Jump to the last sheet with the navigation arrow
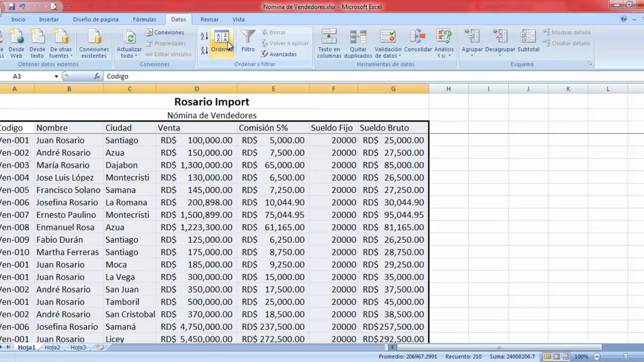 (8, 347)
